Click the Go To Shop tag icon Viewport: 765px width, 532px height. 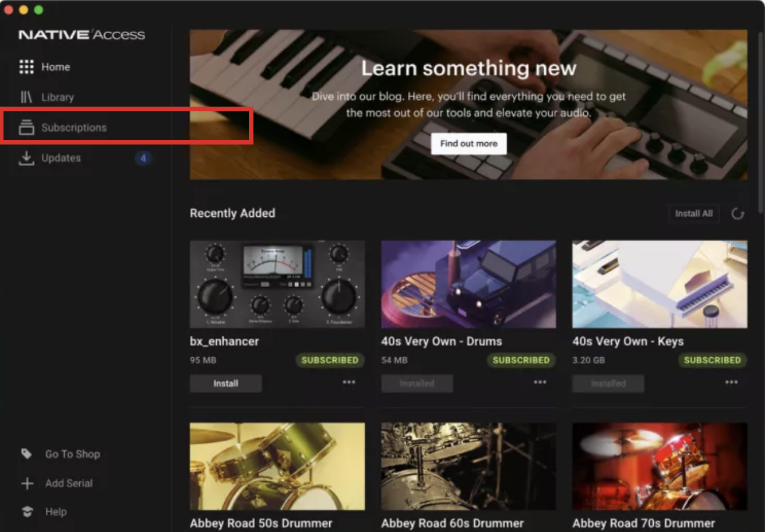coord(26,453)
